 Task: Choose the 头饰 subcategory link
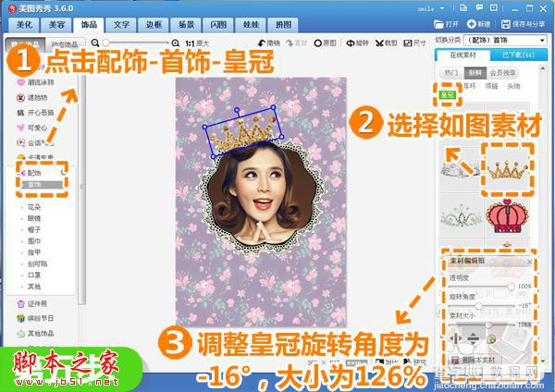[513, 86]
